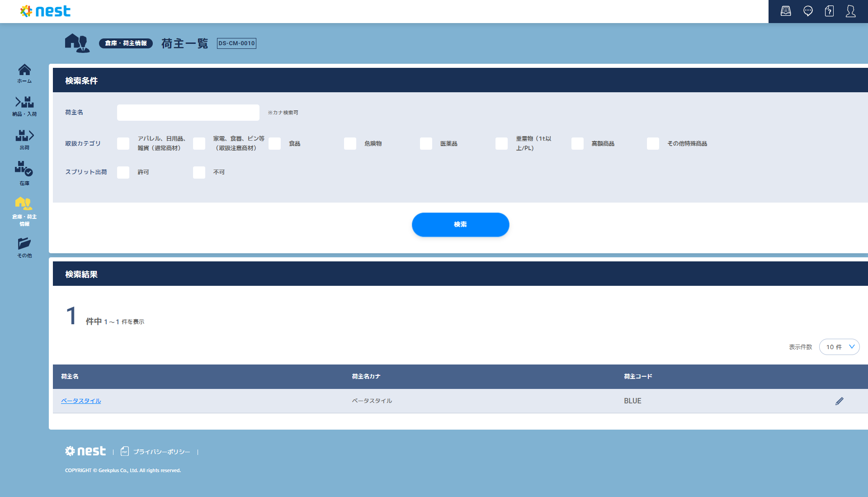
Task: Open the 出荷 shipping sidebar section
Action: pyautogui.click(x=24, y=139)
